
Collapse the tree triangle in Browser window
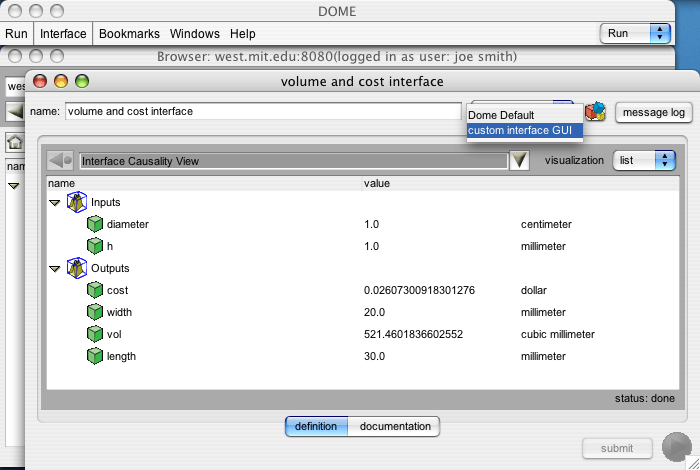[13, 186]
